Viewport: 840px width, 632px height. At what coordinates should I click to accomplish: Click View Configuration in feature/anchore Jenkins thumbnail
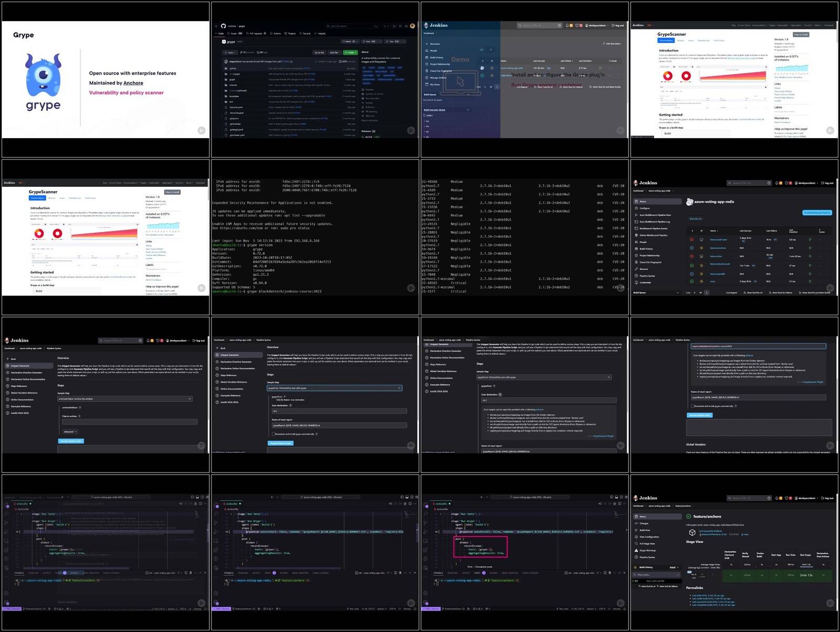[647, 536]
